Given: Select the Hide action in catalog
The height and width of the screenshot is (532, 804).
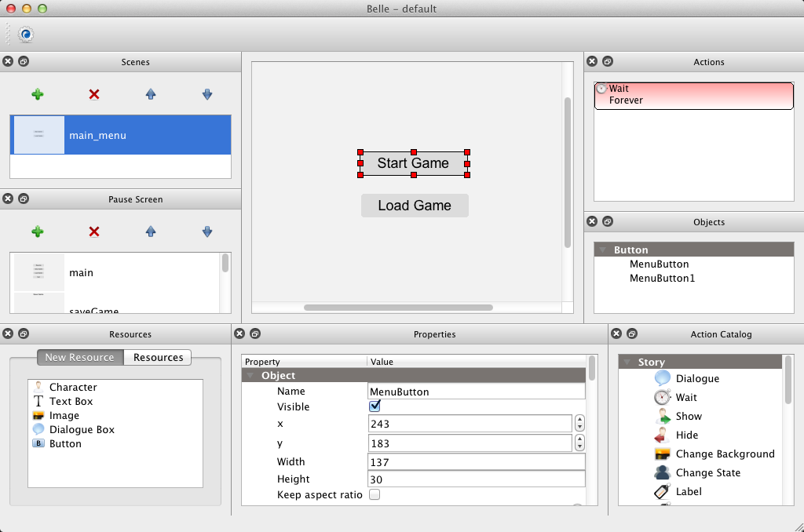Looking at the screenshot, I should [676, 435].
